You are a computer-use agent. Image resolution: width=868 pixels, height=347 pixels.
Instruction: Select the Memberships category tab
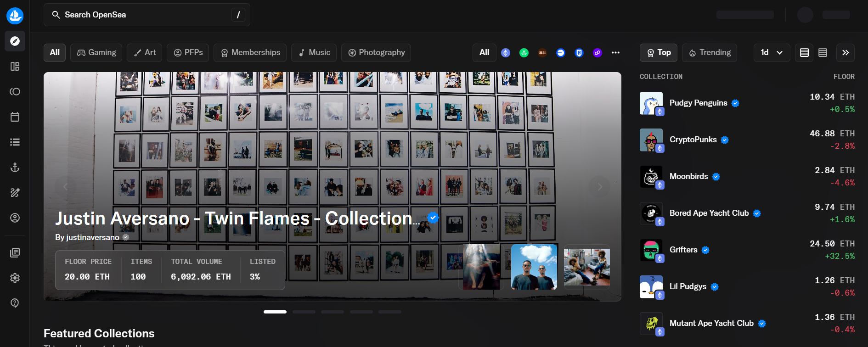[250, 53]
